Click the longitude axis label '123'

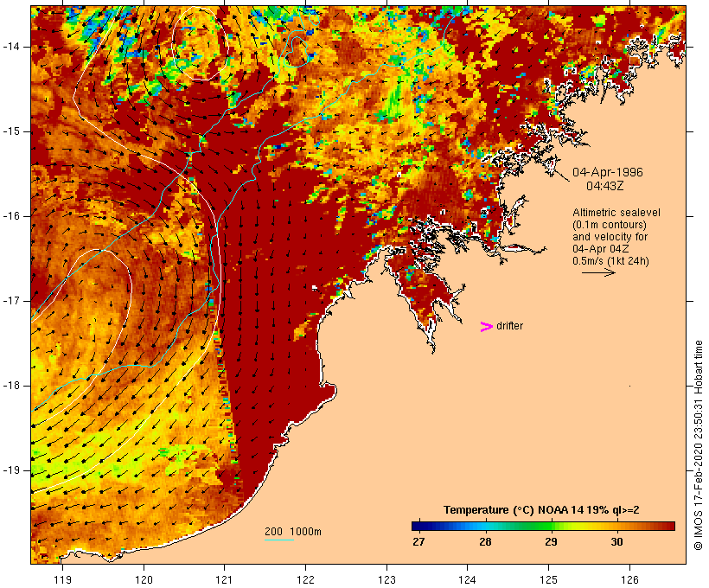click(x=386, y=579)
